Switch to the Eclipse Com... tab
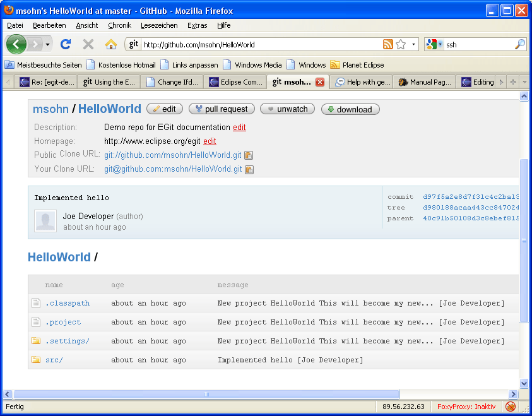The height and width of the screenshot is (416, 532). (x=235, y=82)
